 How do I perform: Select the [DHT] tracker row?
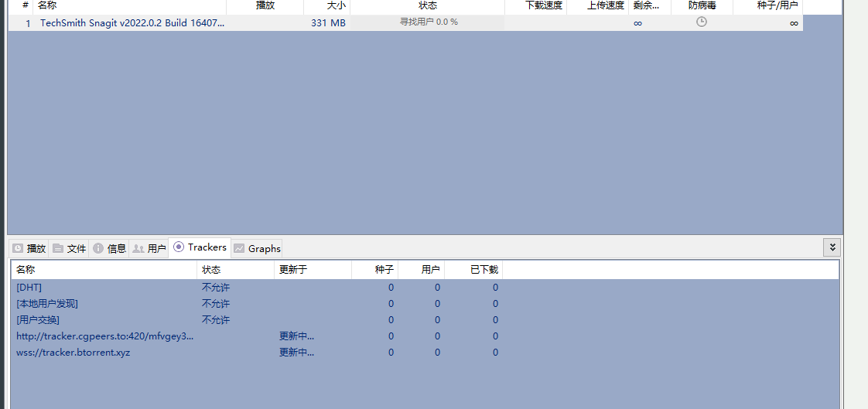(x=425, y=288)
